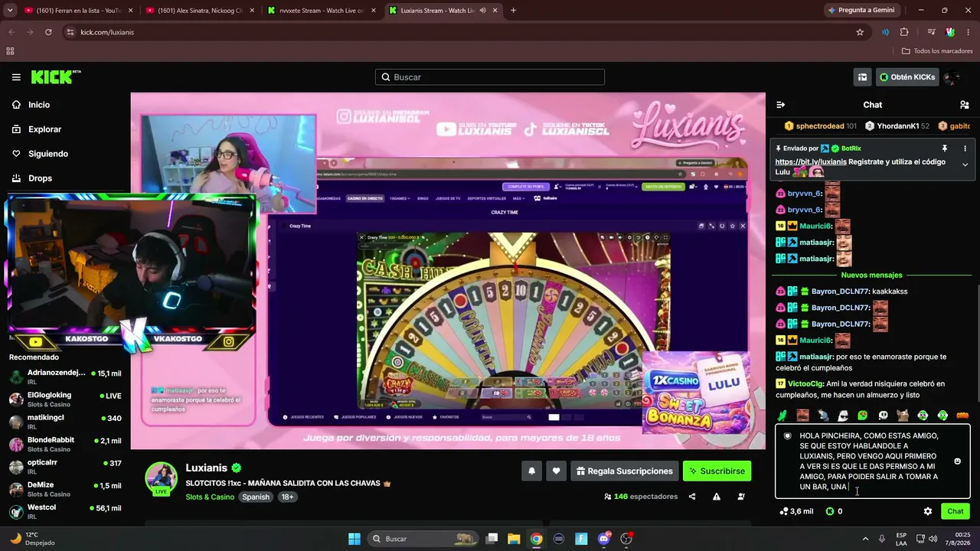Insert the orange text emote
The width and height of the screenshot is (980, 551).
point(962,416)
